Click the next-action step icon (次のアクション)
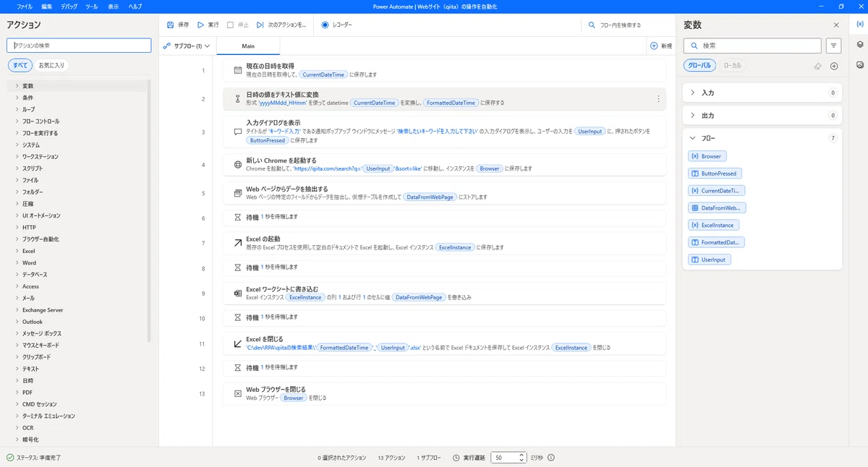Viewport: 868px width, 467px height. click(260, 25)
